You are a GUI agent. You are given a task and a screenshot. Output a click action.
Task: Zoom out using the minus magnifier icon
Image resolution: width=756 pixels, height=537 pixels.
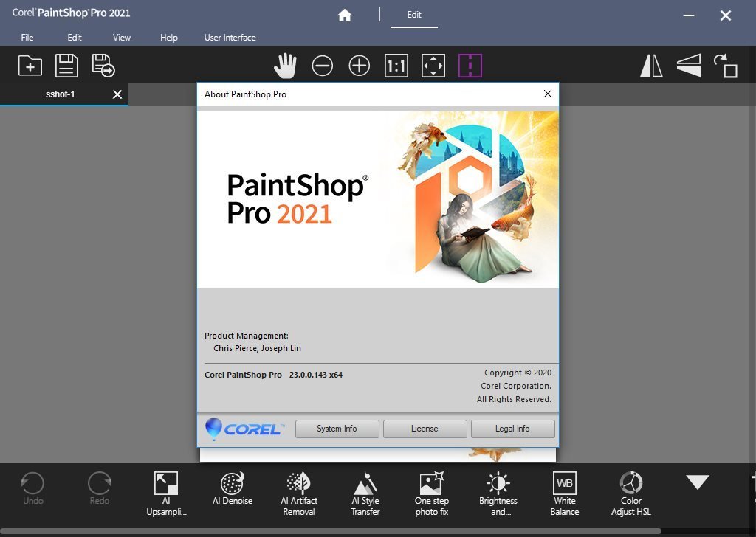coord(322,66)
